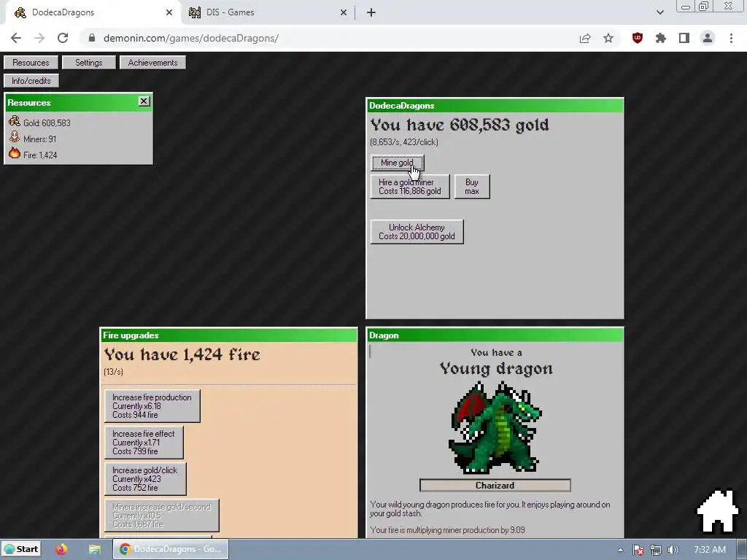Toggle the browser side panel icon
This screenshot has height=560, width=747.
(684, 38)
